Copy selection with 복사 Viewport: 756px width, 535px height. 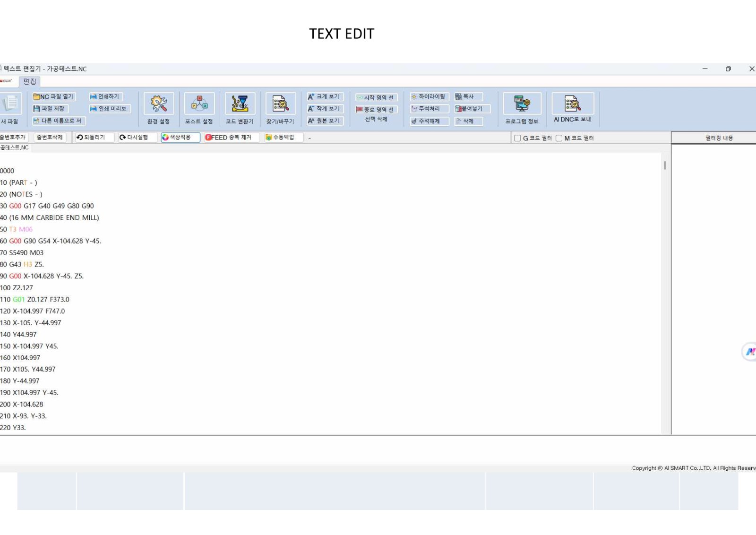468,96
